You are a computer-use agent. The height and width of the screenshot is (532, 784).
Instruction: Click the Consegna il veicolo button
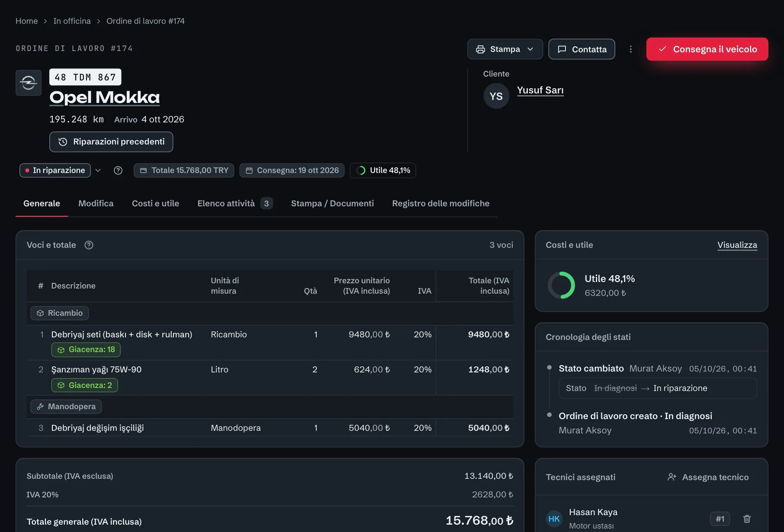pyautogui.click(x=707, y=49)
